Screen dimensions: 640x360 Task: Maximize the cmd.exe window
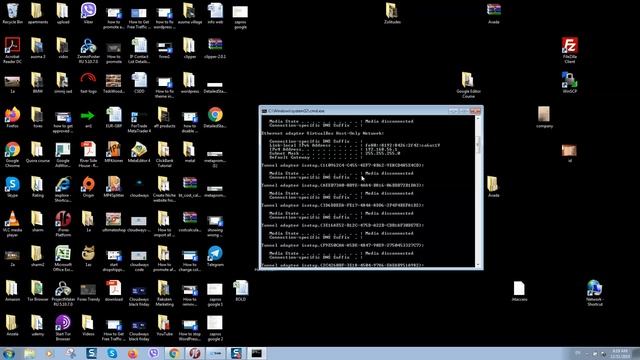464,111
